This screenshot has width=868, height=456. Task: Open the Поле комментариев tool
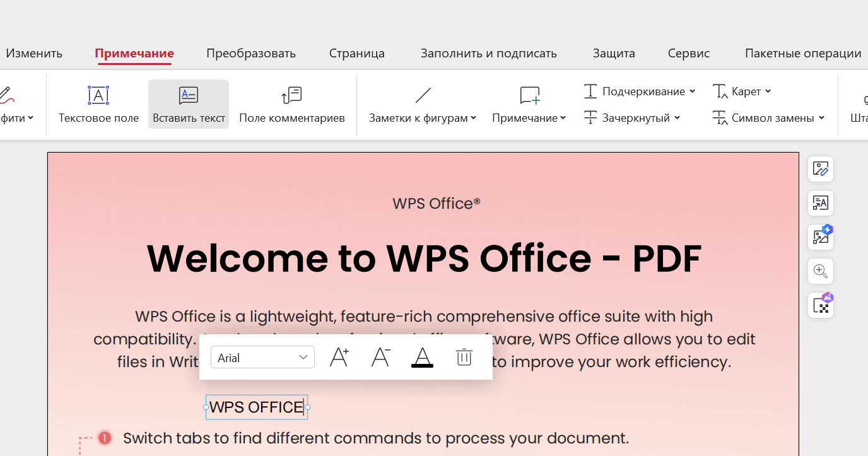pos(291,104)
